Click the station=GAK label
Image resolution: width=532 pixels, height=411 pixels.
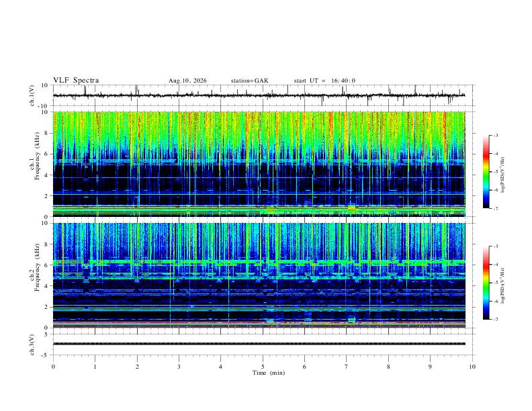[249, 81]
